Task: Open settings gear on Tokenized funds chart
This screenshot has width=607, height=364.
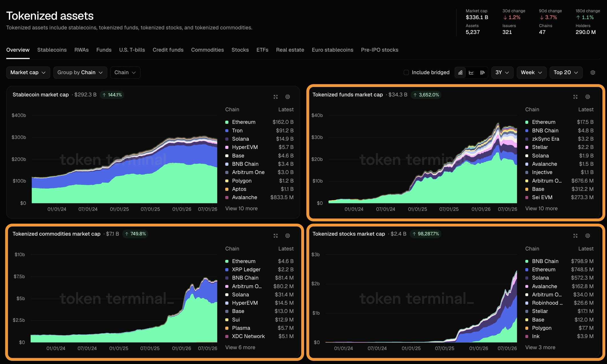Action: 588,97
